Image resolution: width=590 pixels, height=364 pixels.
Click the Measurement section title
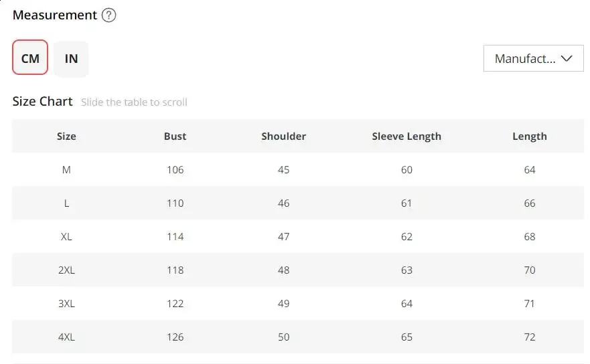55,15
